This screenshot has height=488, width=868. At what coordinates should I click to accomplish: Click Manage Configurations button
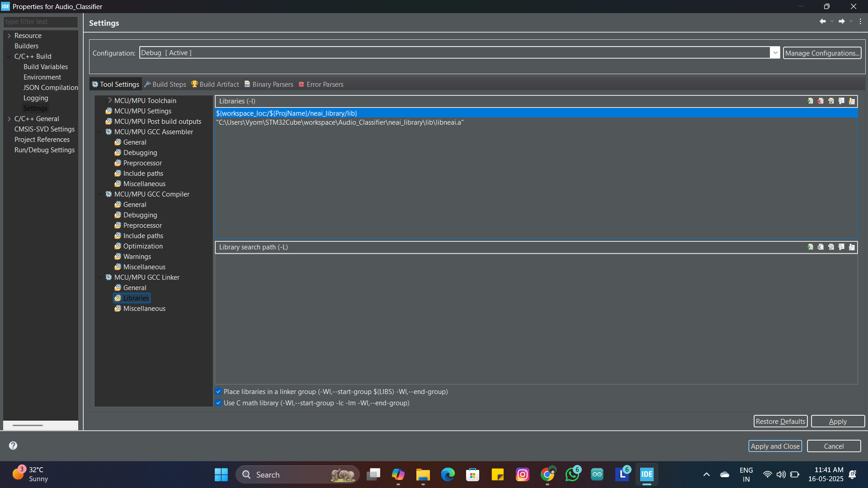click(822, 53)
